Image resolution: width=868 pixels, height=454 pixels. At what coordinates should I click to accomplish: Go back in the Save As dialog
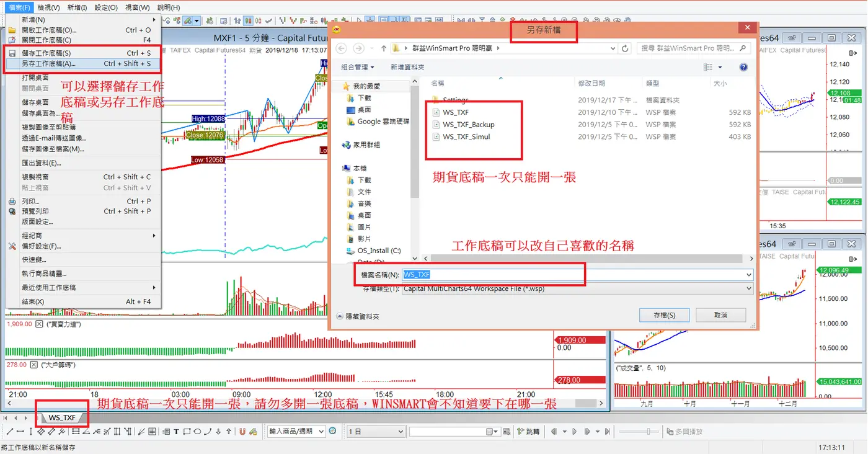point(340,48)
